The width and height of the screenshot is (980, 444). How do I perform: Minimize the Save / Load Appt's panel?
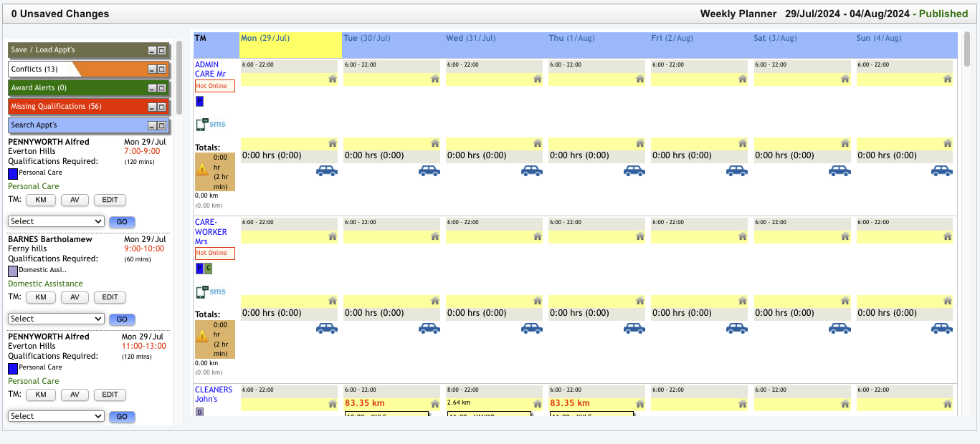tap(152, 51)
